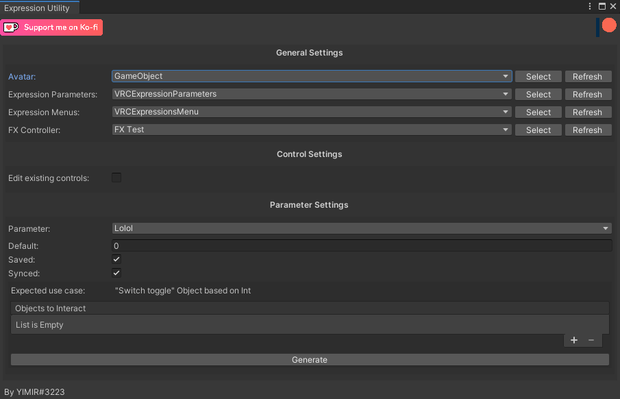Click the General Settings heading
Screen dimensions: 620x399
(309, 53)
